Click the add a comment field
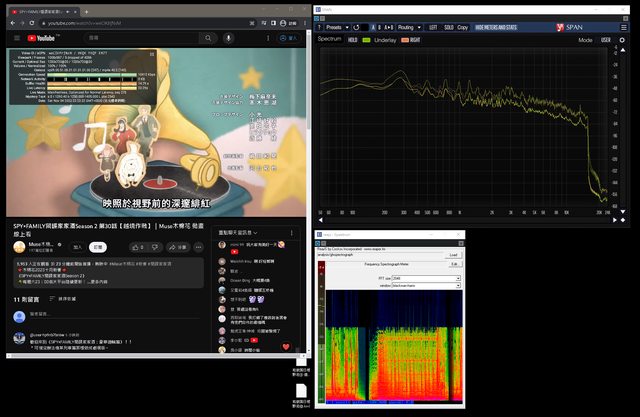The width and height of the screenshot is (640, 417). (x=114, y=314)
